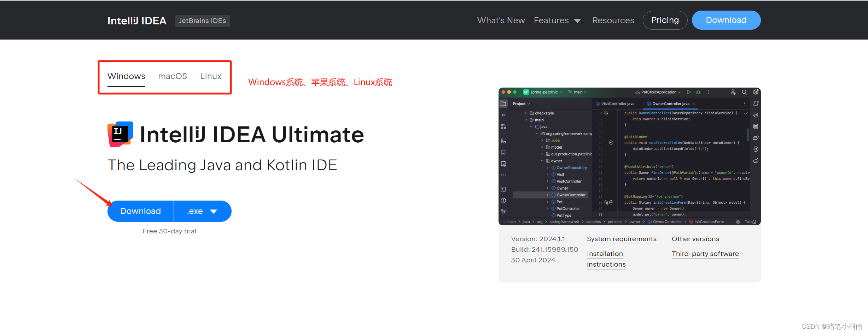This screenshot has width=868, height=333.
Task: Click the Structure icon in IDE sidebar
Action: [x=503, y=141]
